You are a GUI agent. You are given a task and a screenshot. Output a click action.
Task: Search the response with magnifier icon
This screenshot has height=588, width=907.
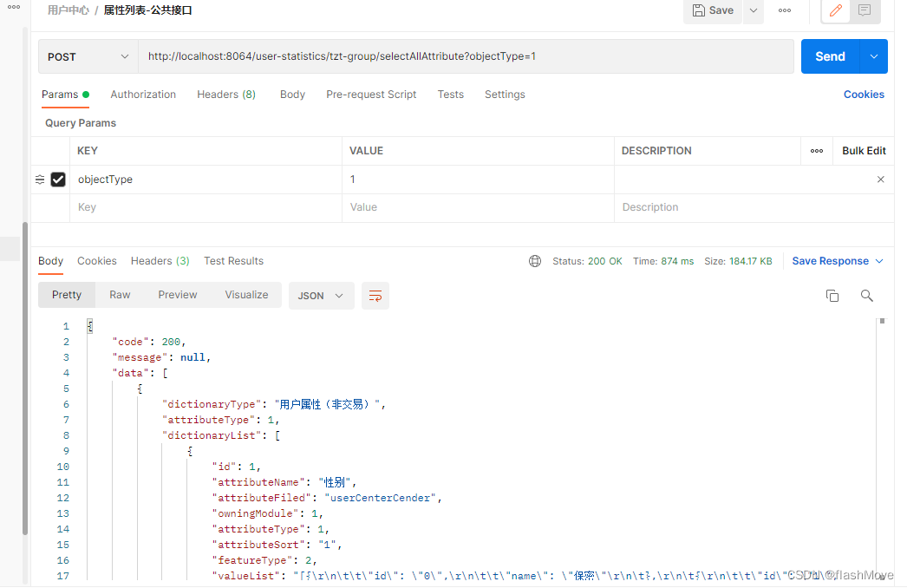(x=866, y=297)
